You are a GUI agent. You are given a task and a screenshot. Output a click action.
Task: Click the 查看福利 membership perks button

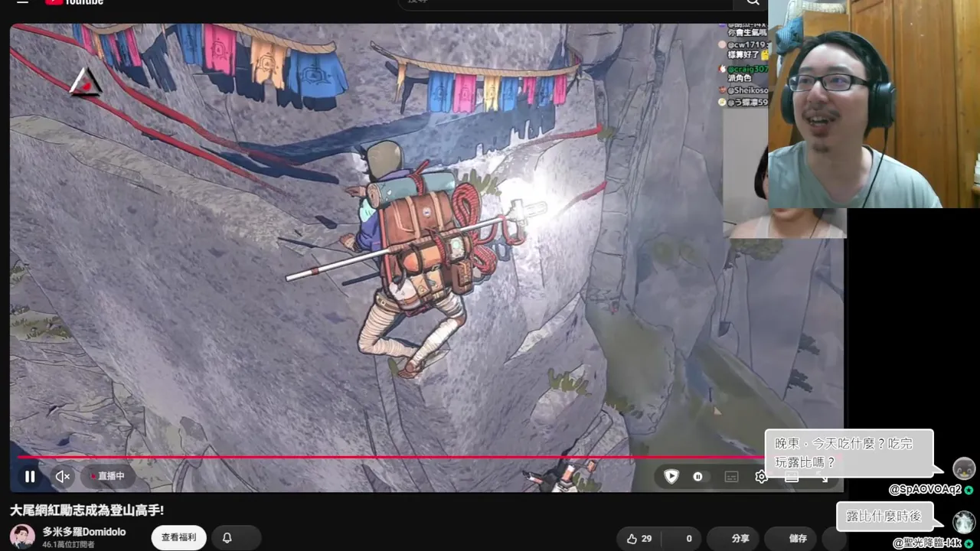pos(178,538)
